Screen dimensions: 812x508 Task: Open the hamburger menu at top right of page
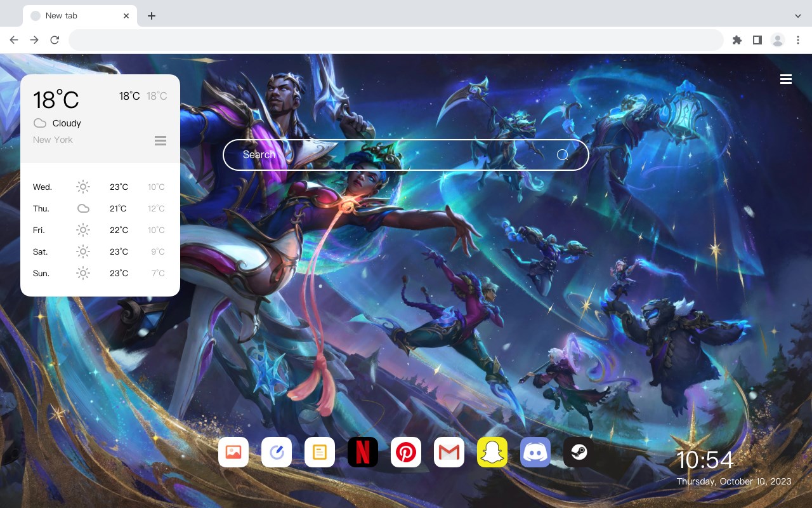click(x=786, y=79)
